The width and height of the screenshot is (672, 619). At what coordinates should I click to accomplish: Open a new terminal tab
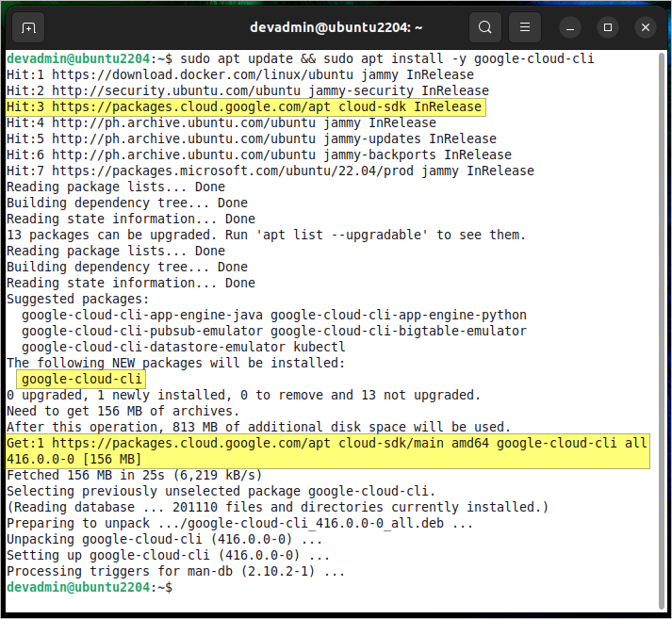28,28
